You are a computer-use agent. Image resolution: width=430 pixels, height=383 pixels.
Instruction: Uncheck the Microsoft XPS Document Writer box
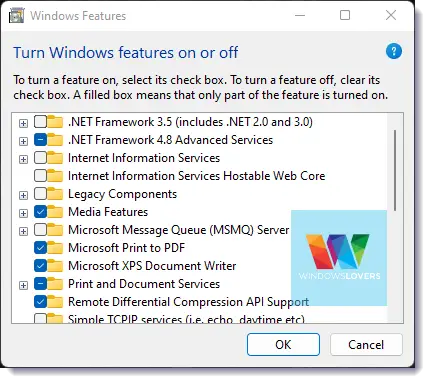coord(40,266)
